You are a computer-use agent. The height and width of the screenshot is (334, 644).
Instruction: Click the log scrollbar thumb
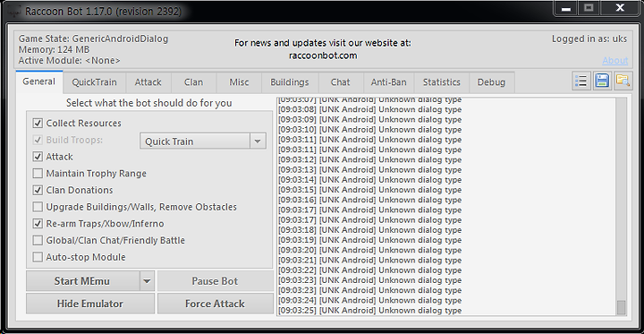(622, 307)
